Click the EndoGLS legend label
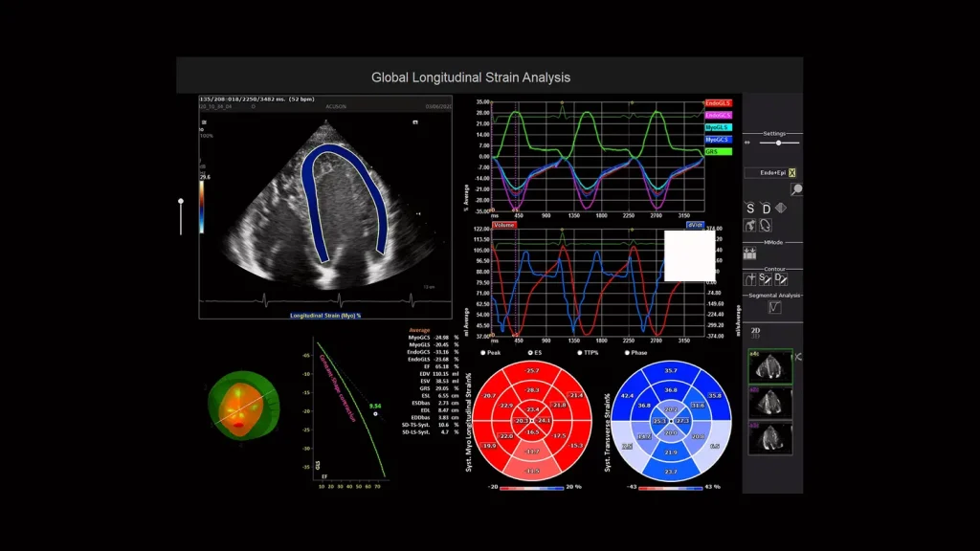Screen dimensions: 980x551 (717, 102)
